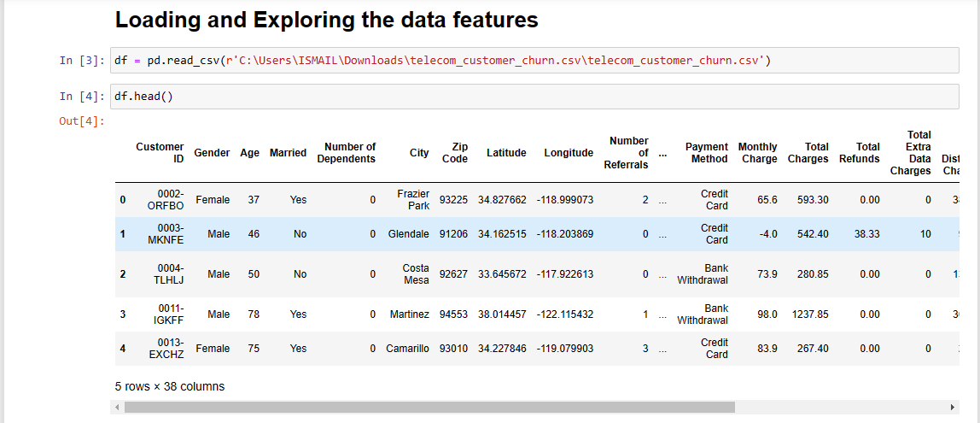Click total charges value 280.85
This screenshot has width=980, height=423.
pos(815,274)
